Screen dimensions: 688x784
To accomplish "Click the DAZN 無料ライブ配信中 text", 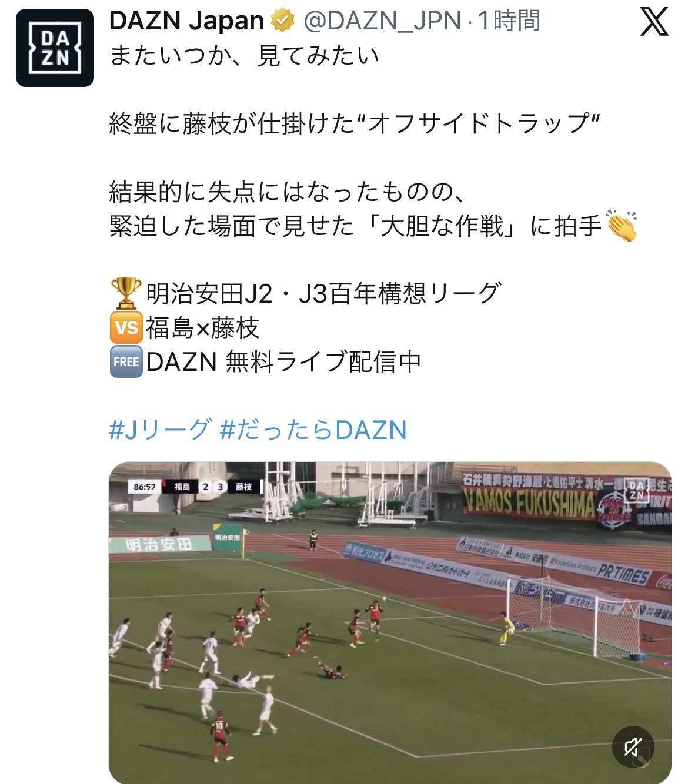I will tap(283, 362).
